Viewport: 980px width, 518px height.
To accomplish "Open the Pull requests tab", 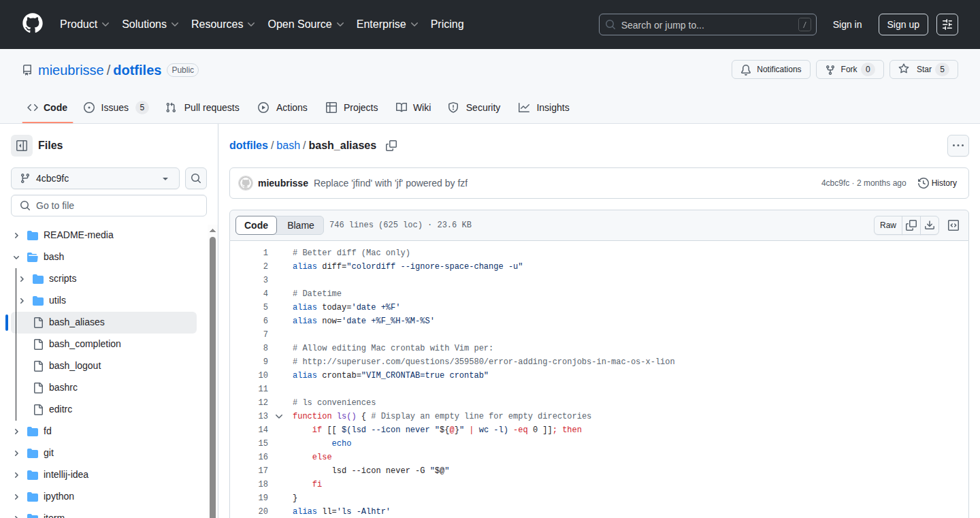I will 203,108.
